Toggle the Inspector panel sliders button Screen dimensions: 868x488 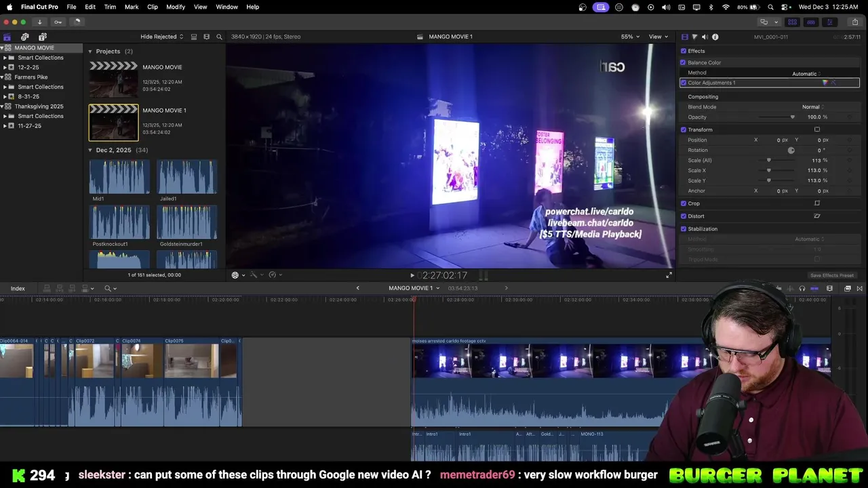(x=829, y=22)
